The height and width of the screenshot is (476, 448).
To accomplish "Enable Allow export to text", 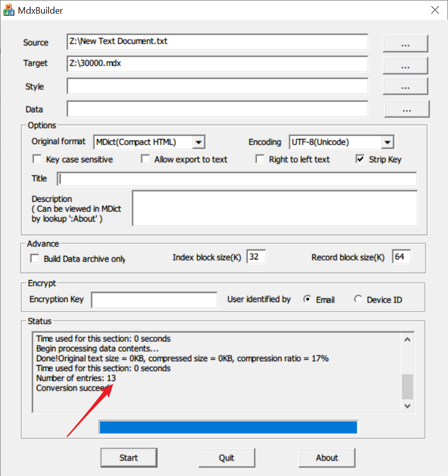I will point(146,159).
